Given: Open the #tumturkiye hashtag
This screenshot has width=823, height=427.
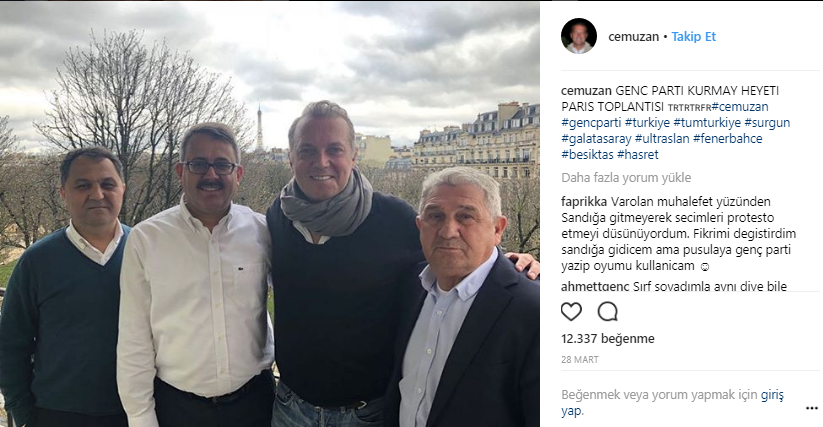Looking at the screenshot, I should 707,123.
